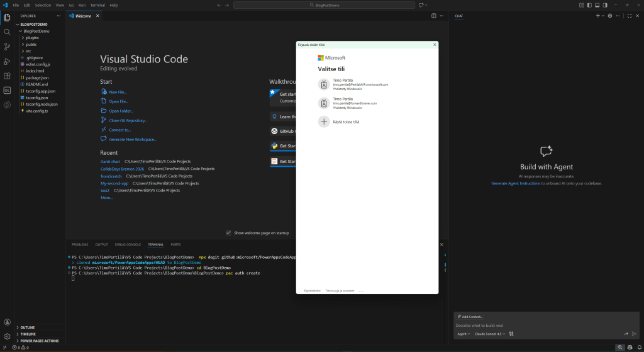Image resolution: width=644 pixels, height=352 pixels.
Task: Open the Terminal menu
Action: 97,5
